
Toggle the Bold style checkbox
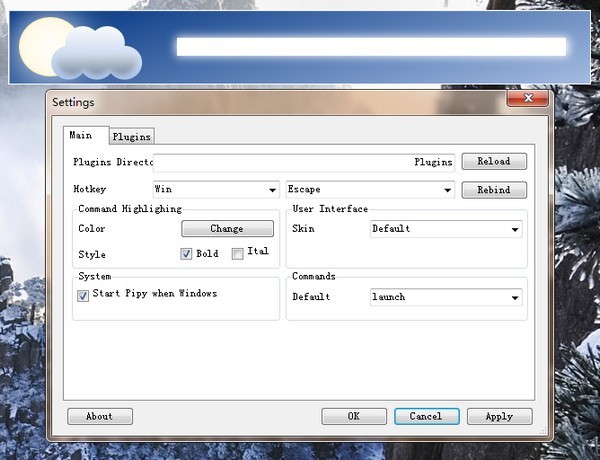tap(186, 254)
